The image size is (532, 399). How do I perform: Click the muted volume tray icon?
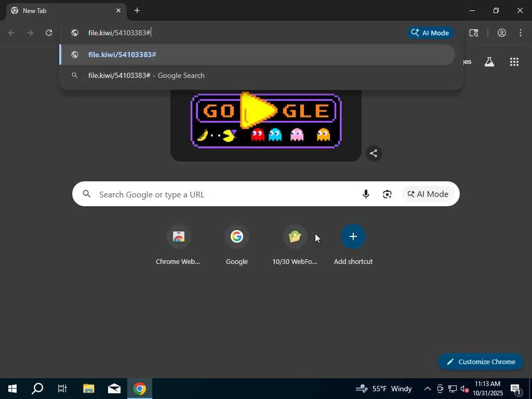(x=464, y=389)
